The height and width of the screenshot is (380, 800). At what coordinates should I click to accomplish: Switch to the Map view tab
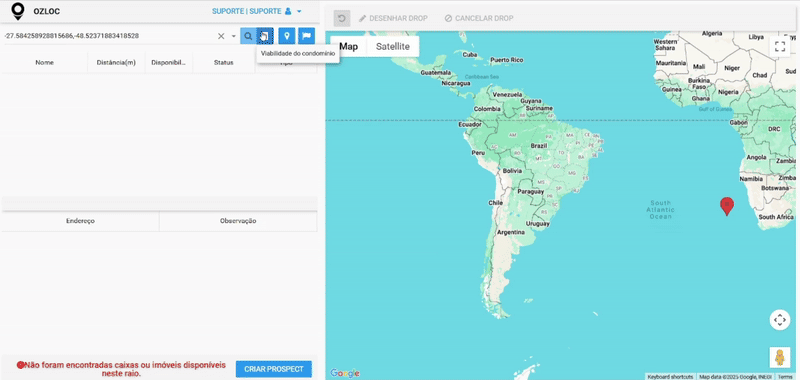(348, 46)
